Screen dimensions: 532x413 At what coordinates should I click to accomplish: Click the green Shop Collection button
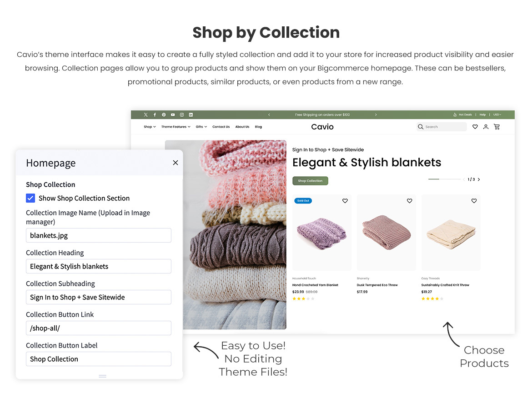(x=310, y=181)
